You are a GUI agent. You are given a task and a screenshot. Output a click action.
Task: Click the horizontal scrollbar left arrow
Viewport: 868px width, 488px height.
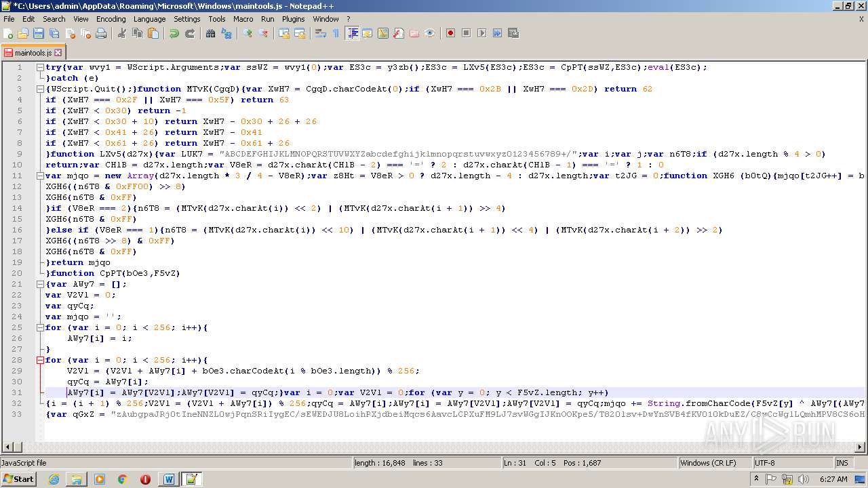point(7,447)
